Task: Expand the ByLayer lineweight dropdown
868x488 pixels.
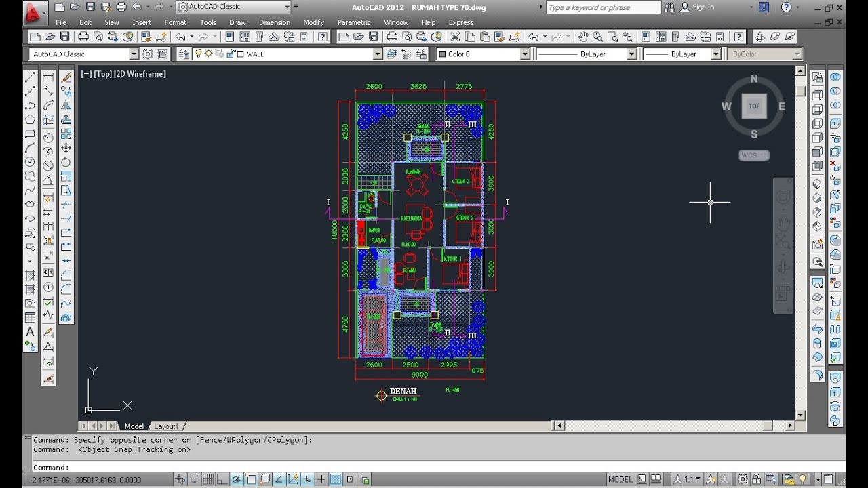Action: (x=715, y=54)
